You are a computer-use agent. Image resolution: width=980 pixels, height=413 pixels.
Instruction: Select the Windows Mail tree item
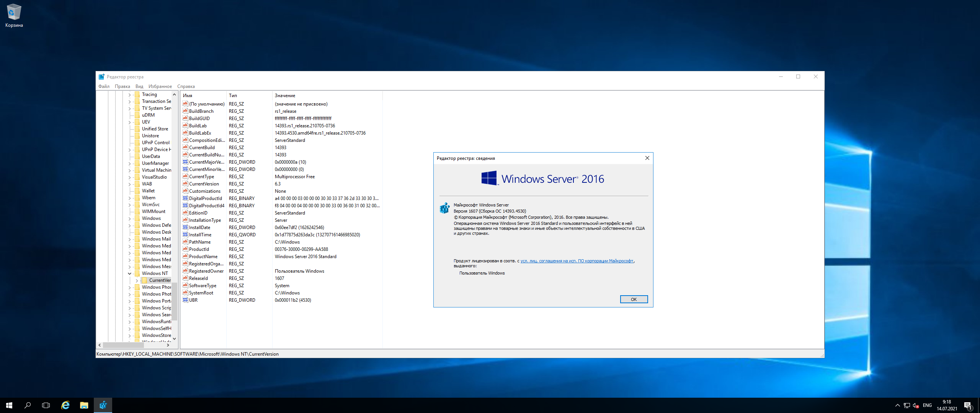pos(156,239)
